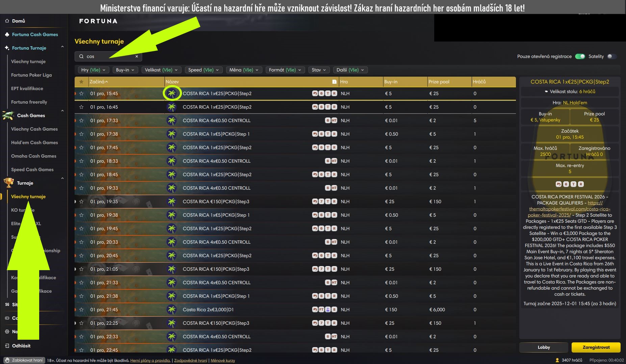Select Omaha Cash Games menu item
The height and width of the screenshot is (364, 626).
click(33, 156)
